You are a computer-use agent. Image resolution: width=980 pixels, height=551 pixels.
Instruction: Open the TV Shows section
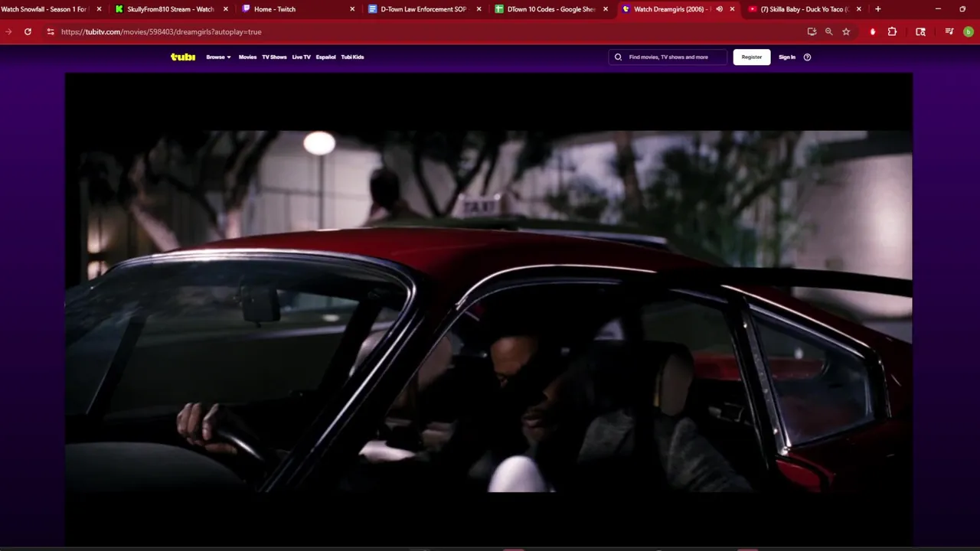(x=274, y=57)
